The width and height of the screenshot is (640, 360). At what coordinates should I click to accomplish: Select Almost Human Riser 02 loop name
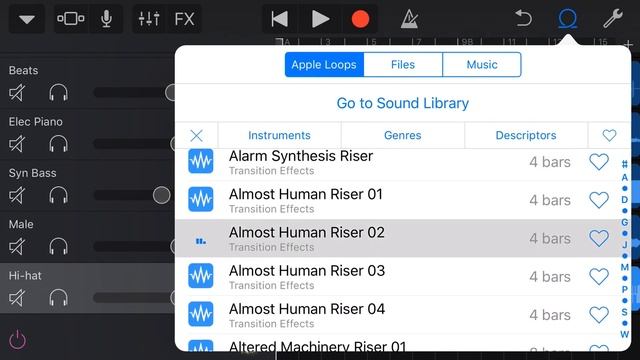307,233
